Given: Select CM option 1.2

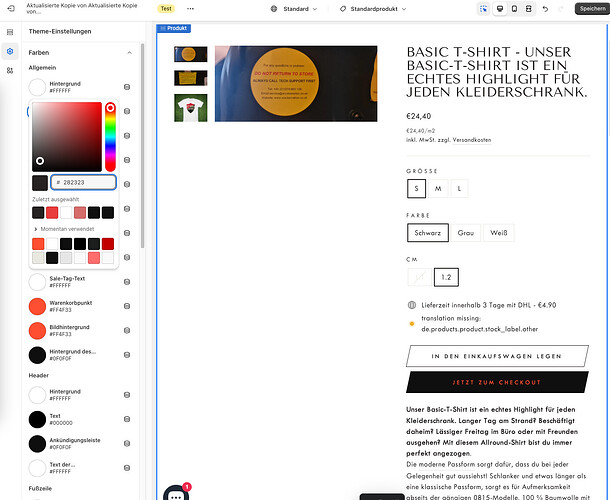Looking at the screenshot, I should pos(446,277).
